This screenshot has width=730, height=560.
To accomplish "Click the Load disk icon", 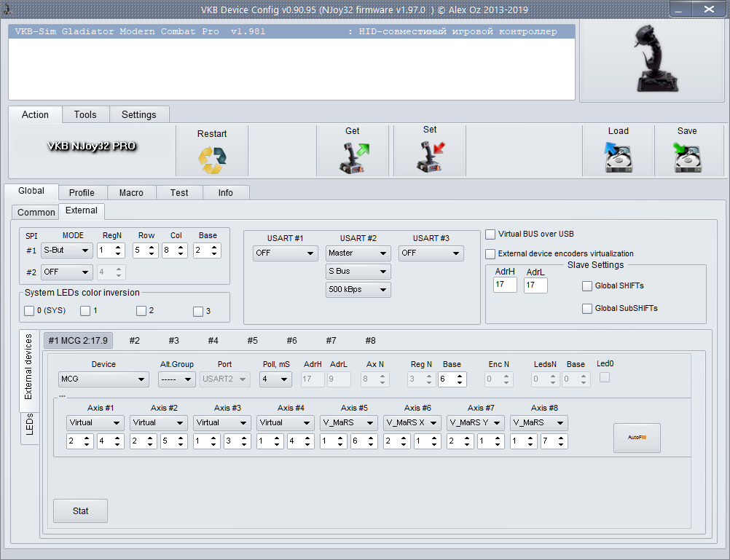I will pyautogui.click(x=618, y=158).
